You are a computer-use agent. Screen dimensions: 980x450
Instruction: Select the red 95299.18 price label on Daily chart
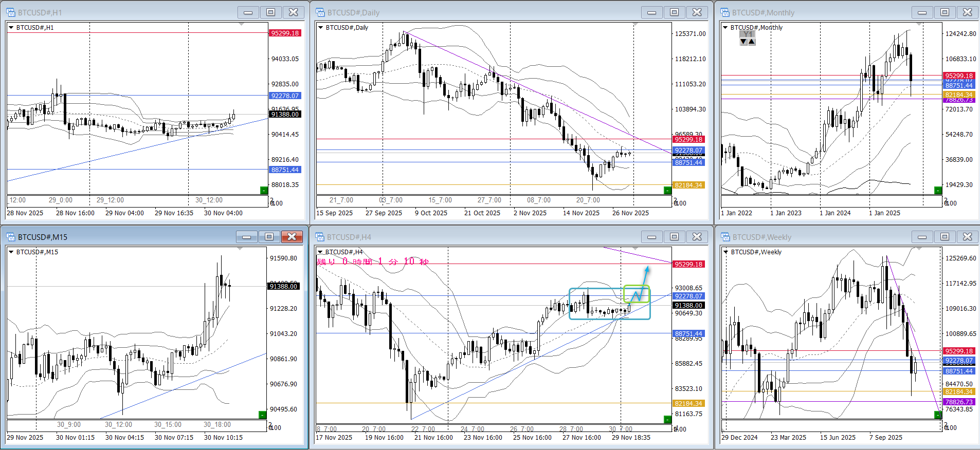[x=688, y=139]
